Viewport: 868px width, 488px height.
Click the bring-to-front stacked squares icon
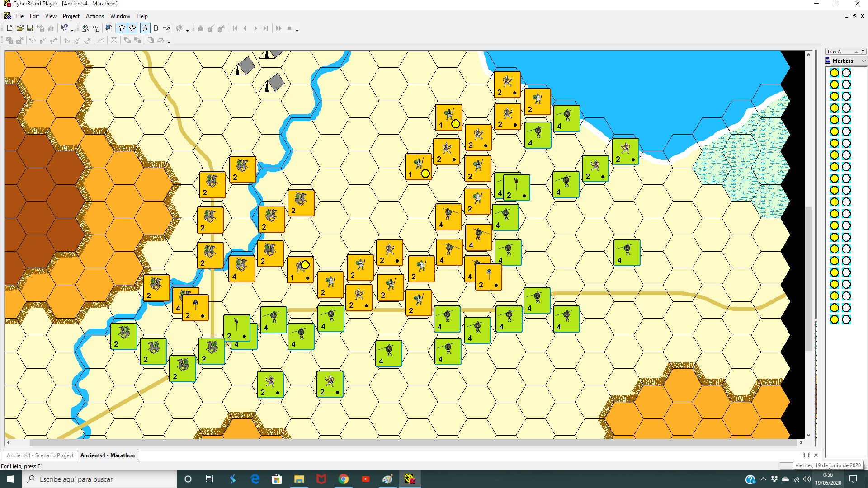127,40
